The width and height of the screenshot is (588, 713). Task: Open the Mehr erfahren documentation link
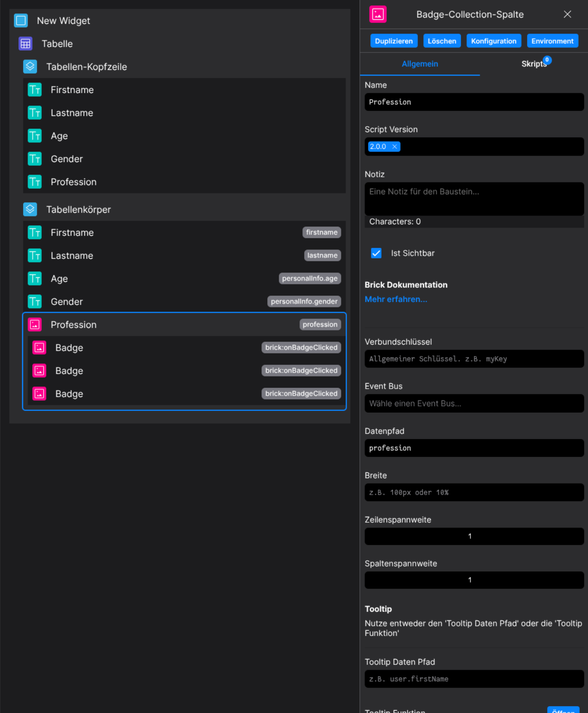click(395, 299)
